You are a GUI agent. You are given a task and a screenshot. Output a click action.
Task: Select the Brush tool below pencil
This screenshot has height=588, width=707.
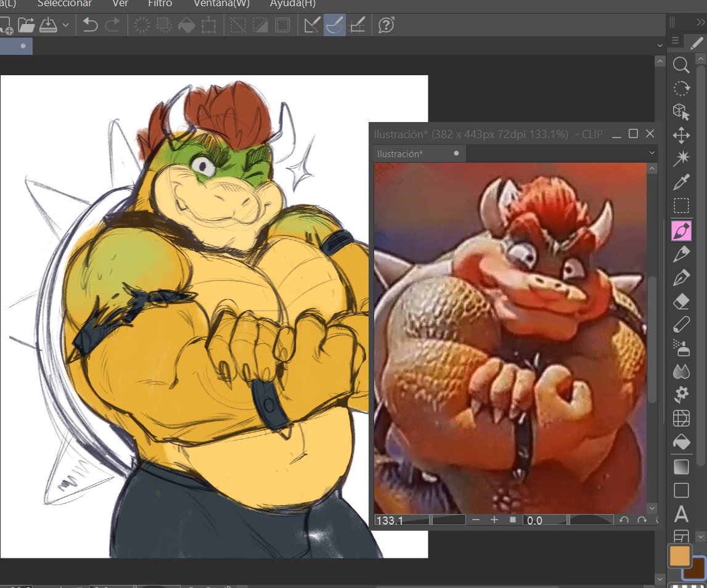point(681,278)
